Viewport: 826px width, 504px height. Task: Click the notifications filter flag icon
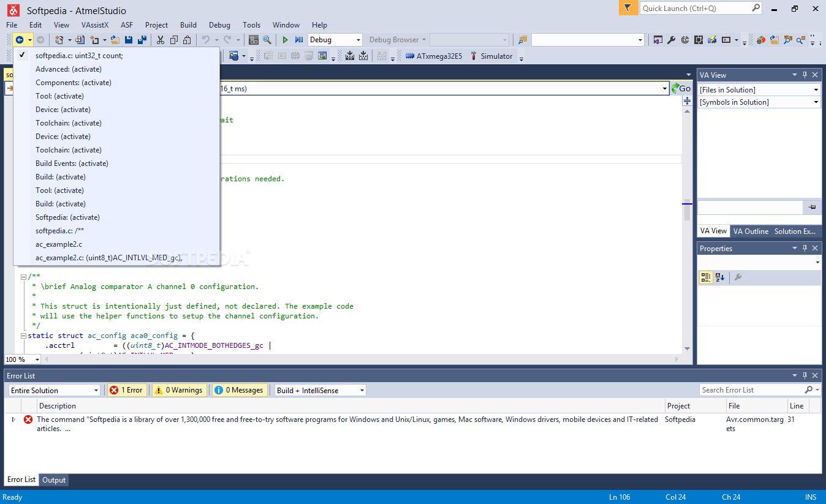(x=628, y=8)
